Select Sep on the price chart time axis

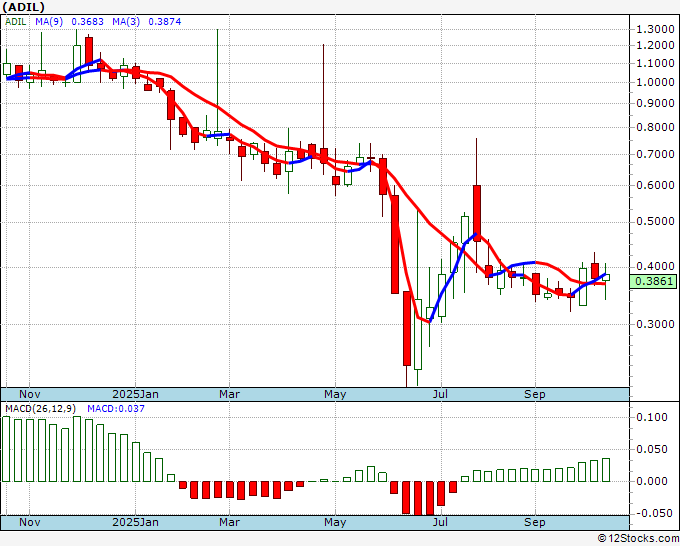coord(535,394)
